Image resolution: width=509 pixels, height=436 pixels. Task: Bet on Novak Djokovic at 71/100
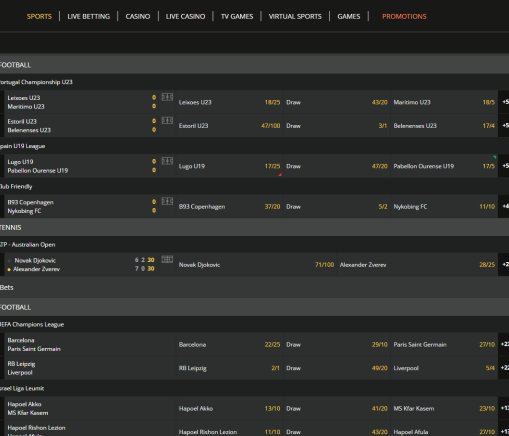256,265
